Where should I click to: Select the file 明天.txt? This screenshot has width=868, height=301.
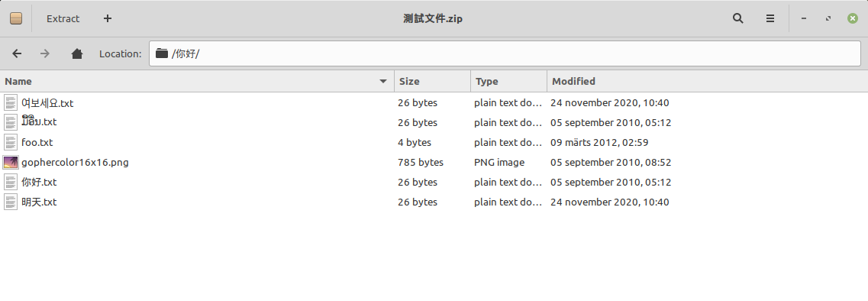[39, 202]
